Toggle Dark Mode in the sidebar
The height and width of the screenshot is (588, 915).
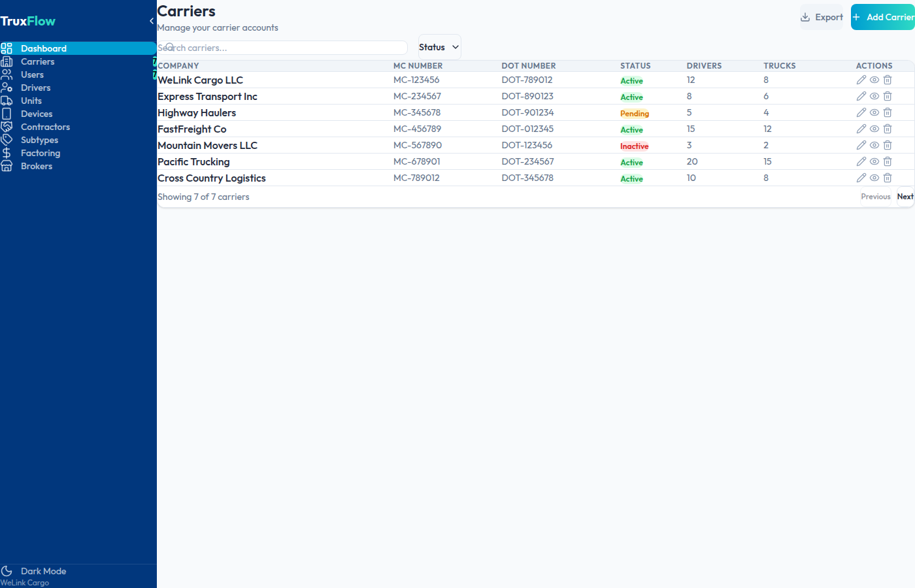[43, 571]
